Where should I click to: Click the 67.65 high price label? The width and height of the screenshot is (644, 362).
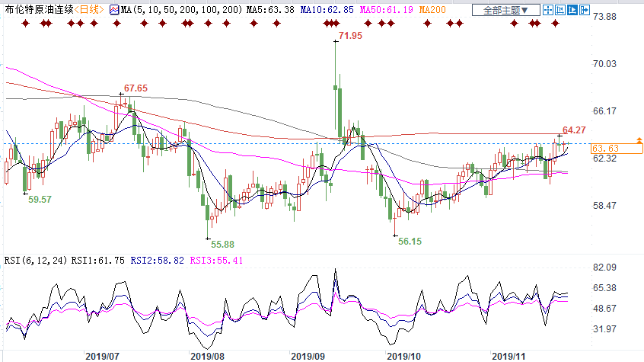point(135,88)
